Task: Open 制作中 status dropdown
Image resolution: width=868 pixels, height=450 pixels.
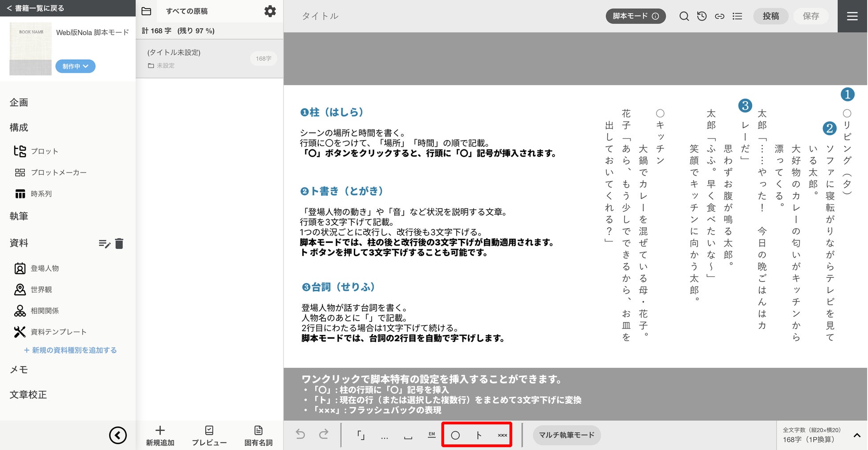Action: [75, 66]
